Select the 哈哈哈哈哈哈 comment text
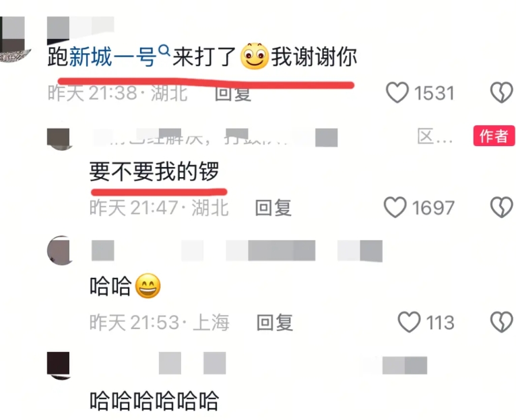Viewport: 516px width, 420px height. 154,400
